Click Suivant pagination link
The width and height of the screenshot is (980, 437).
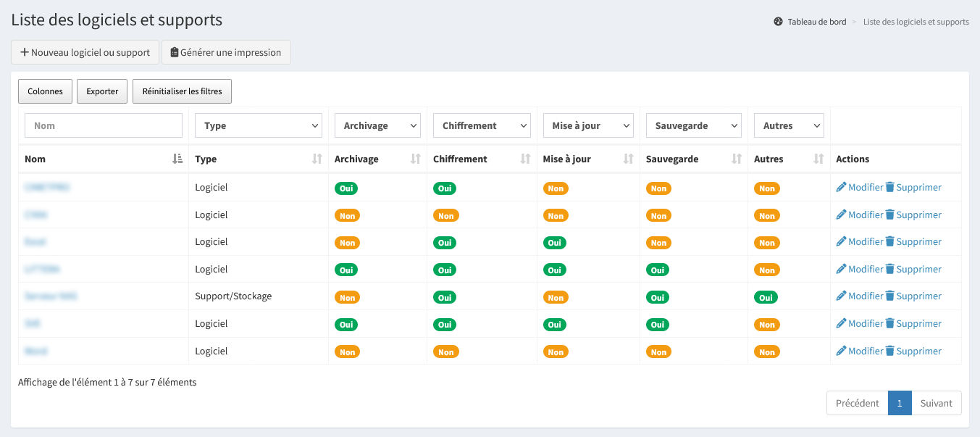(x=936, y=403)
